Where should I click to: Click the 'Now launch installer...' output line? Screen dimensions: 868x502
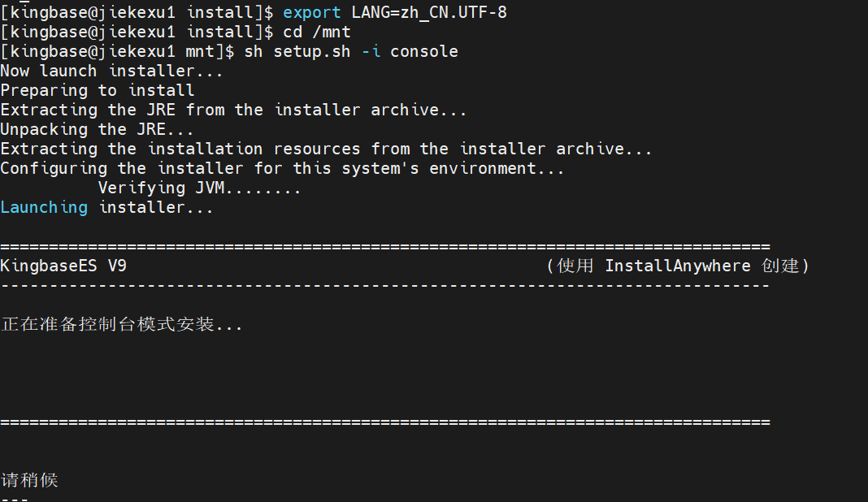111,71
